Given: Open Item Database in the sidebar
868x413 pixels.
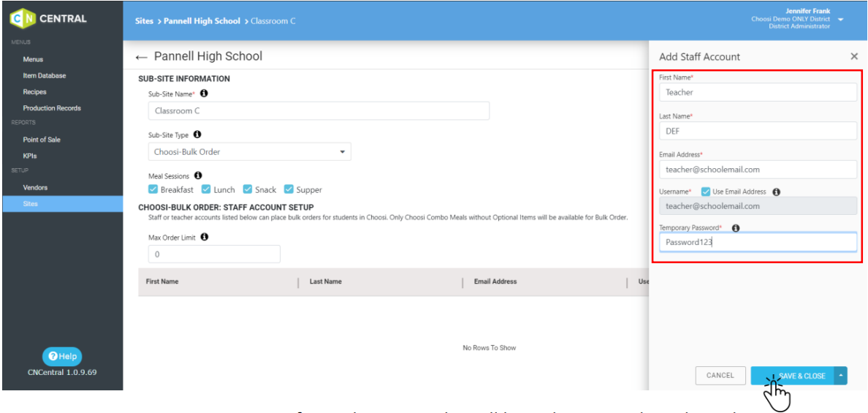Looking at the screenshot, I should click(45, 75).
